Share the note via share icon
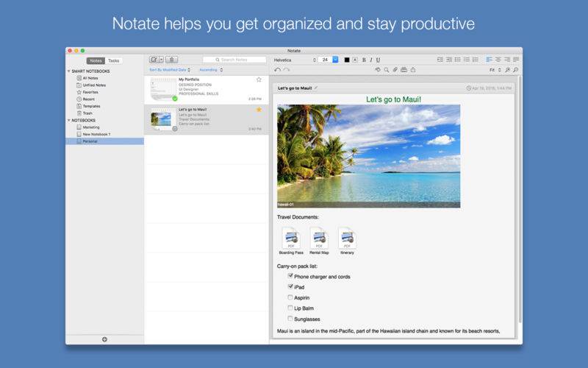 [413, 70]
